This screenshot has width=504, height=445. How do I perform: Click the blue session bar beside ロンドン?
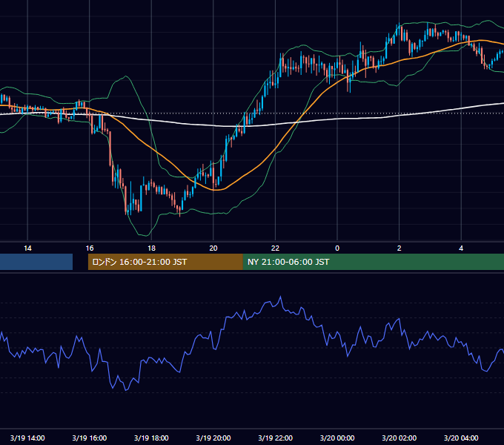pos(36,262)
